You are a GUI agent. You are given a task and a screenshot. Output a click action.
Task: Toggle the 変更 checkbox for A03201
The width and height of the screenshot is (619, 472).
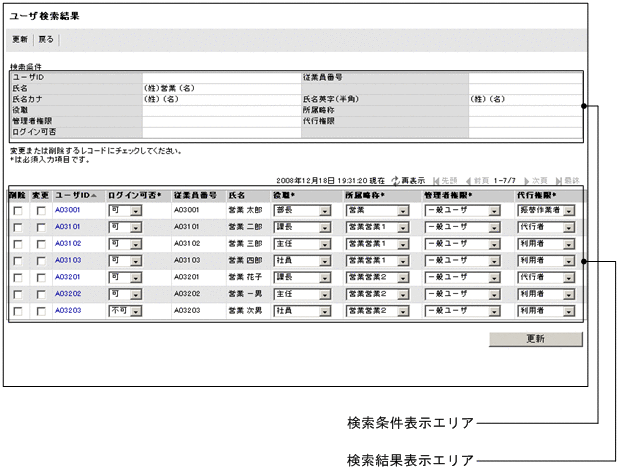[x=41, y=278]
